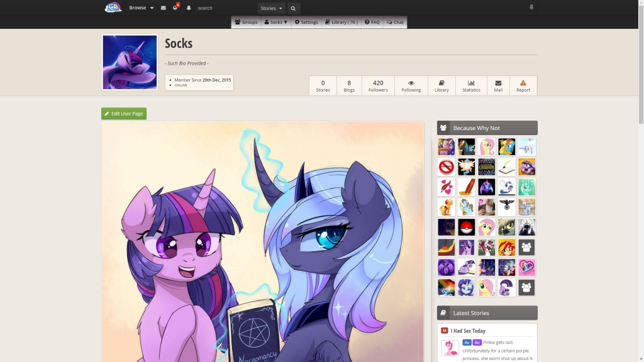Click the Latest Stories header icon
Image resolution: width=644 pixels, height=362 pixels.
click(443, 313)
